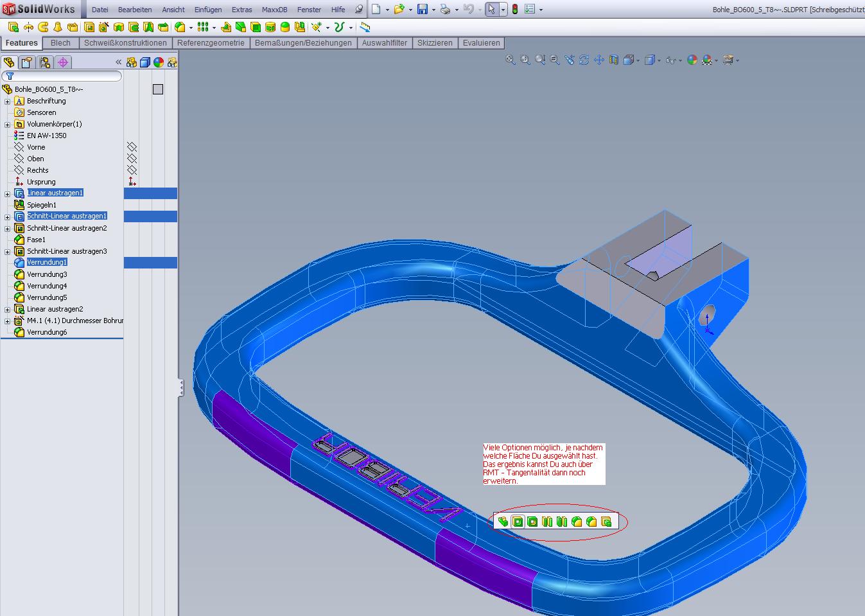Select the Spiegeln1 feature in the tree
The height and width of the screenshot is (616, 865).
click(x=41, y=205)
